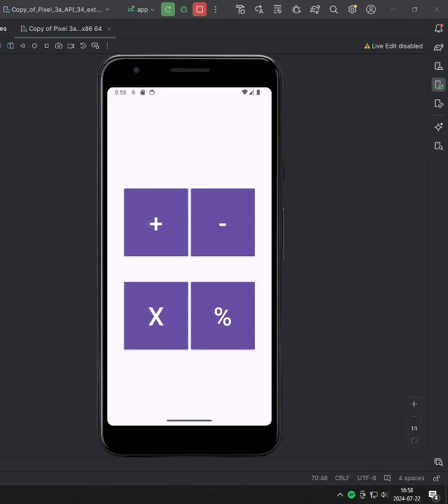Click the green Rerun app button
Screen dimensions: 448x504
pos(168,10)
